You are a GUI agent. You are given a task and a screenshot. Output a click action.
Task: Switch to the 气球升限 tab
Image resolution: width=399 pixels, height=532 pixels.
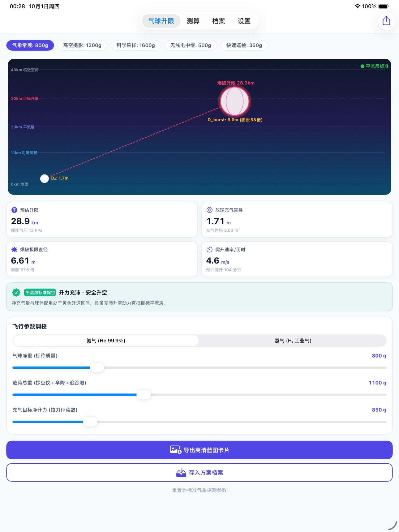point(161,21)
